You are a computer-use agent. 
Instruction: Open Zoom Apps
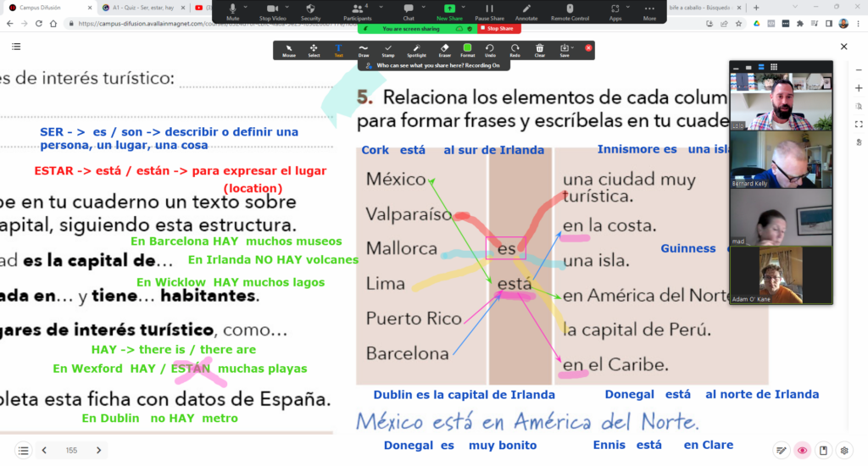pos(615,11)
